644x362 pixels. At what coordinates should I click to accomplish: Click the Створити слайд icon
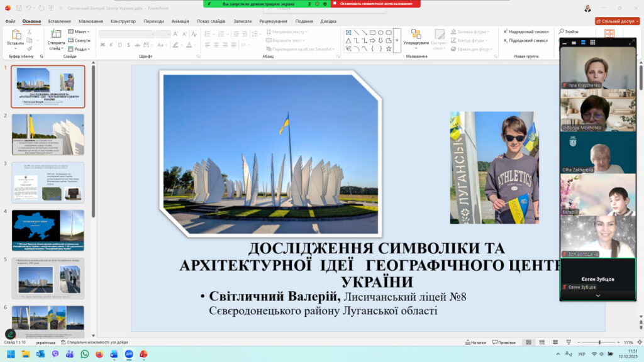[56, 35]
